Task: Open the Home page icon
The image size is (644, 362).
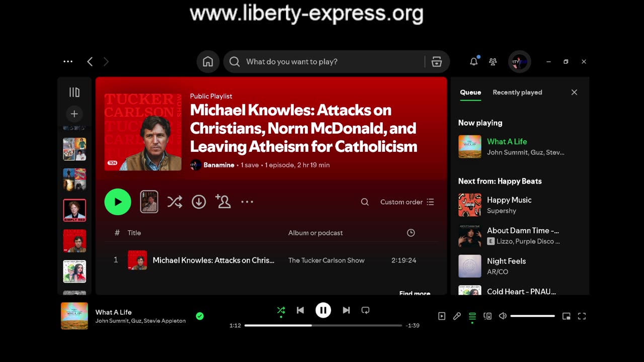Action: coord(208,61)
